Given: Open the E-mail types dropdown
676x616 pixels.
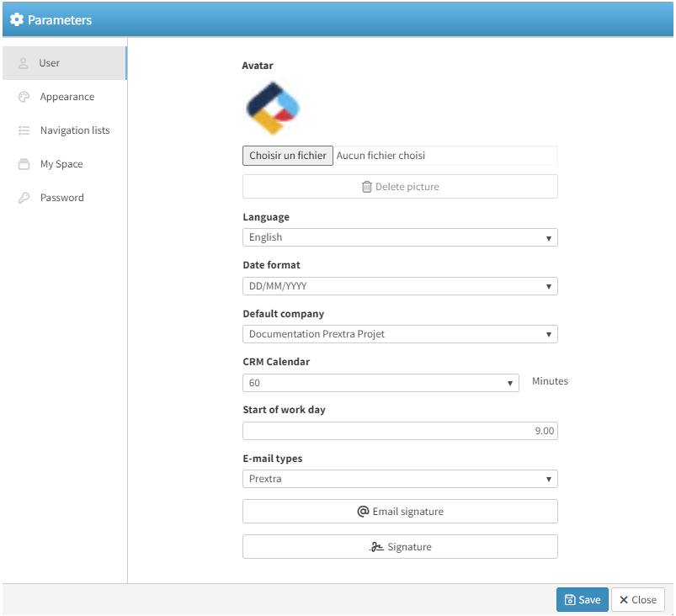Looking at the screenshot, I should pos(400,479).
